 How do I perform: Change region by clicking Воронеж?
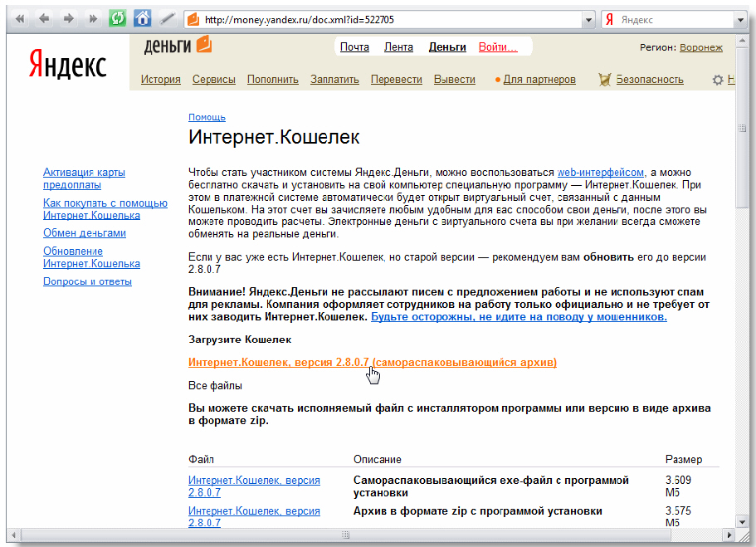(700, 47)
